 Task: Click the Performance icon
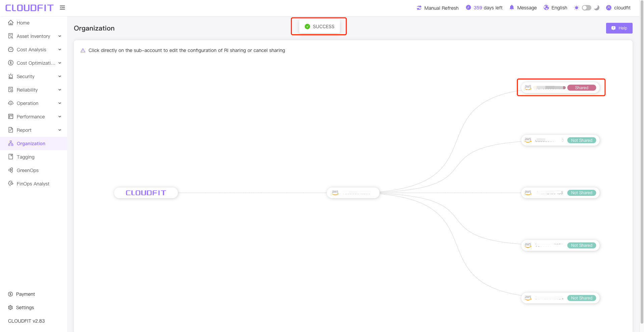point(11,116)
